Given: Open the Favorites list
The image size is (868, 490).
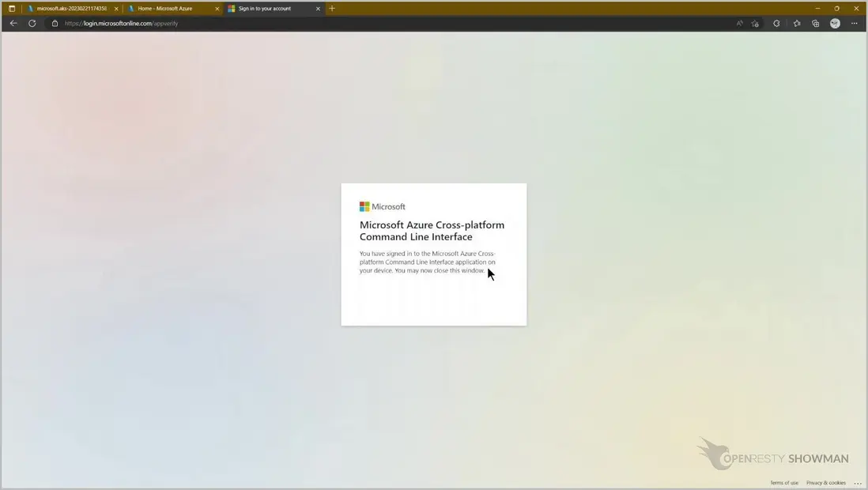Looking at the screenshot, I should (797, 23).
